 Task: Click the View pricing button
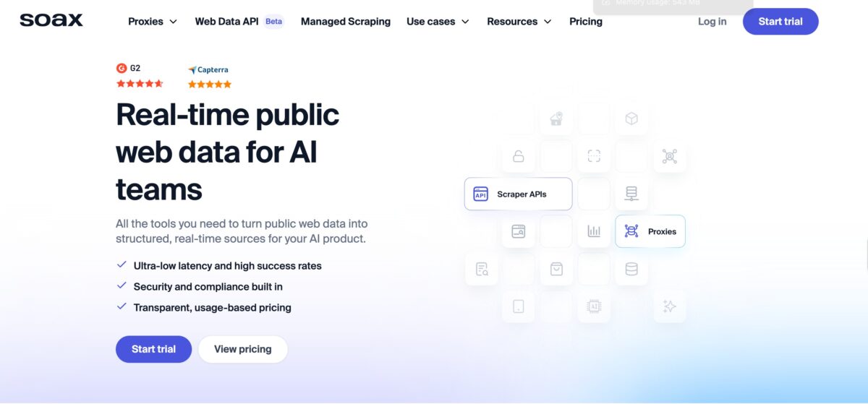pyautogui.click(x=243, y=349)
